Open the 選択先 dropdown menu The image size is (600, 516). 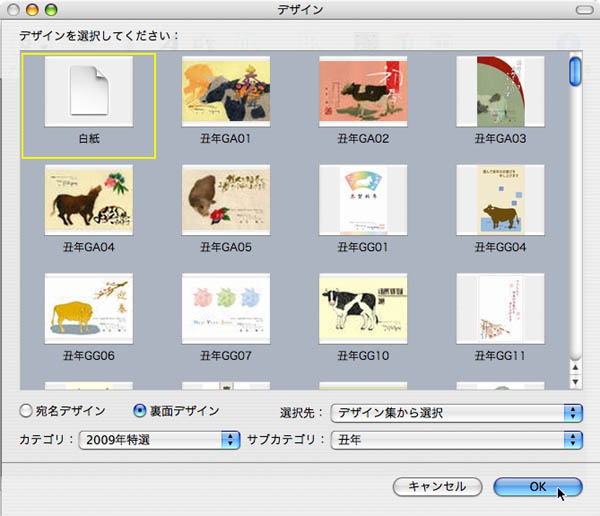point(457,412)
